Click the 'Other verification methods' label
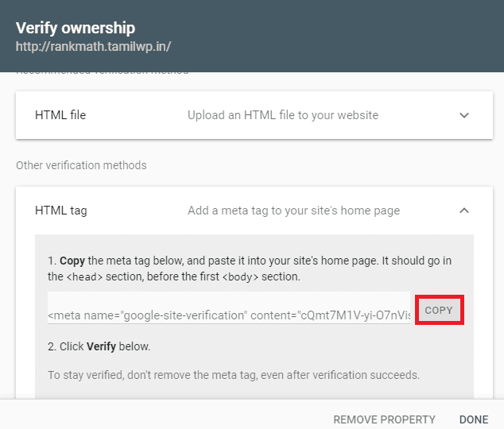 click(81, 165)
